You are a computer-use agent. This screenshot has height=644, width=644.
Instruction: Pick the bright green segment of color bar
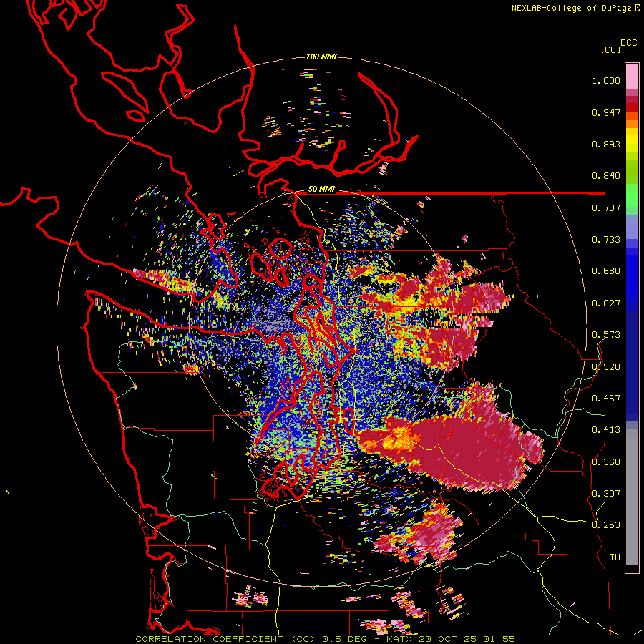(632, 195)
